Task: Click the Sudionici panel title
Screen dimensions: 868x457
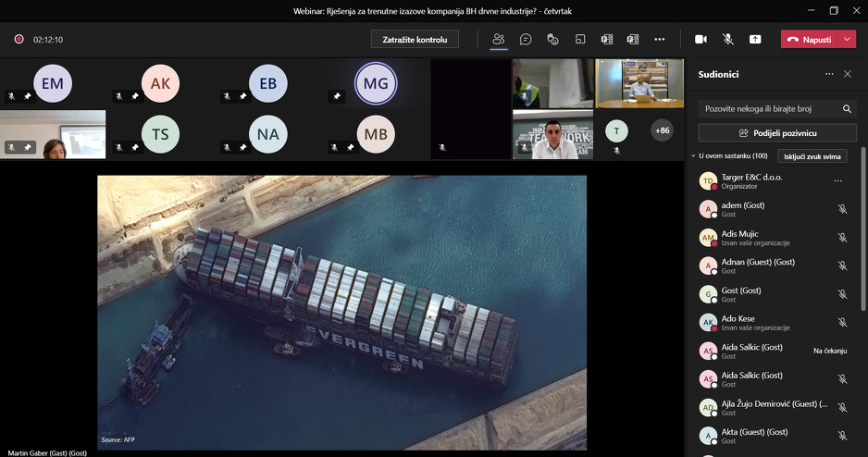Action: (x=718, y=74)
